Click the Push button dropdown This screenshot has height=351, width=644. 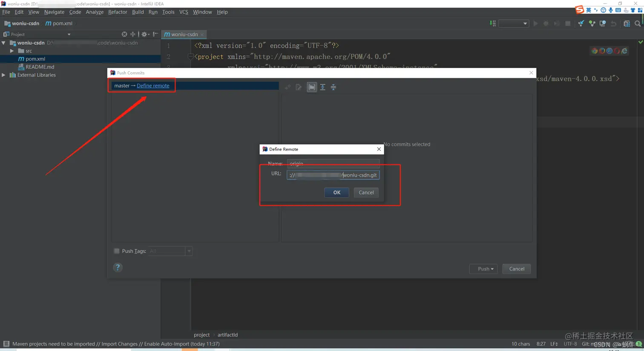(483, 269)
